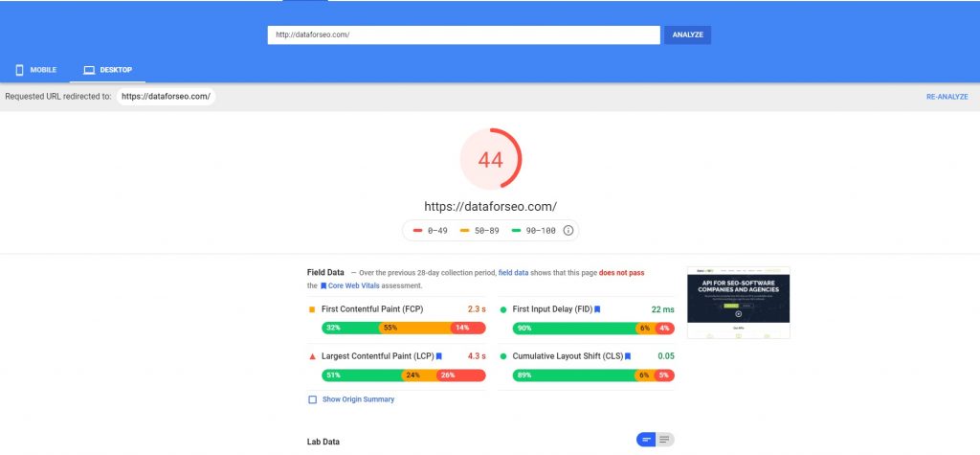
Task: Click the Field Data heading
Action: coord(325,272)
